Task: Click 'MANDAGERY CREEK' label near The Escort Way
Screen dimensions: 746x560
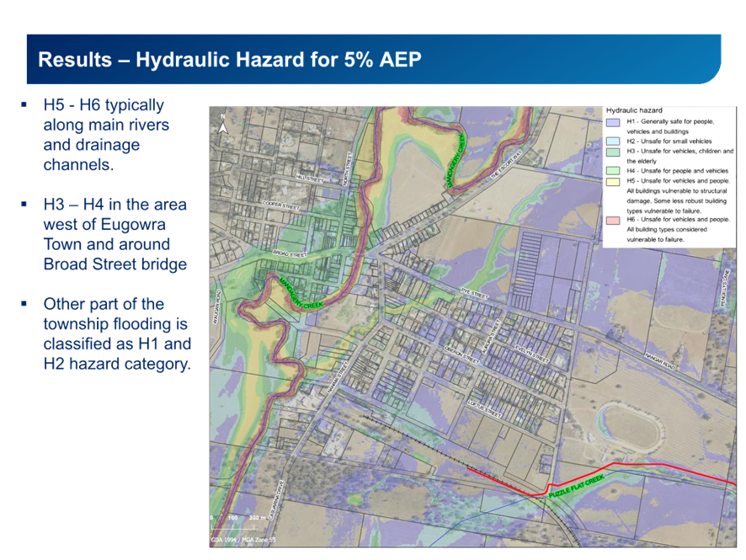Action: tap(456, 160)
